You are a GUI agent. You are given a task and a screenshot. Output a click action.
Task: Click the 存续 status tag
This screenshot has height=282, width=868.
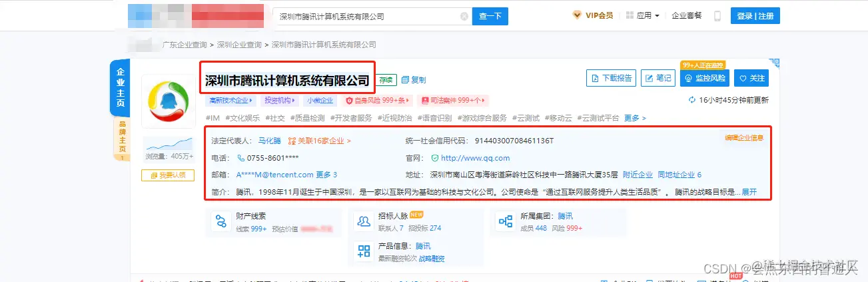[387, 79]
